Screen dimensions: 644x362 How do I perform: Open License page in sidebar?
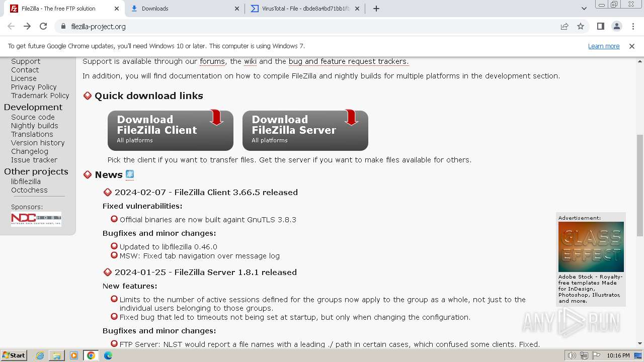point(24,78)
